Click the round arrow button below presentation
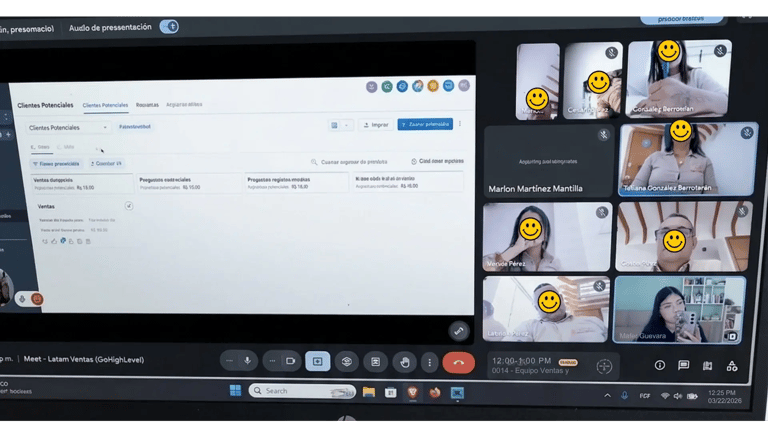Viewport: 768px width, 431px height. pyautogui.click(x=458, y=331)
